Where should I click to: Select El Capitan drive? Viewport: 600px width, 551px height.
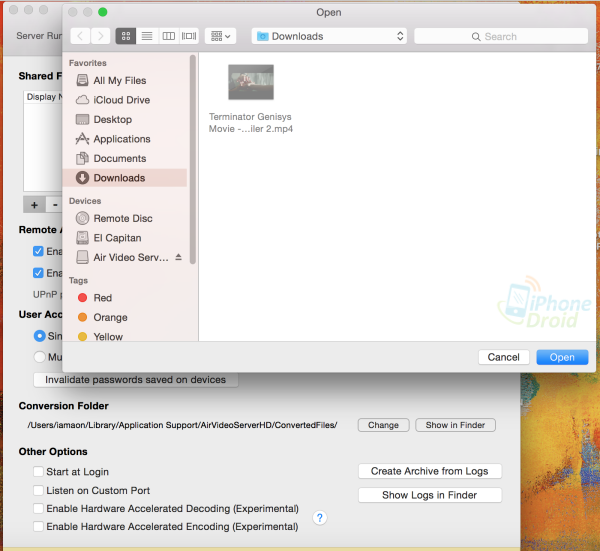[126, 238]
